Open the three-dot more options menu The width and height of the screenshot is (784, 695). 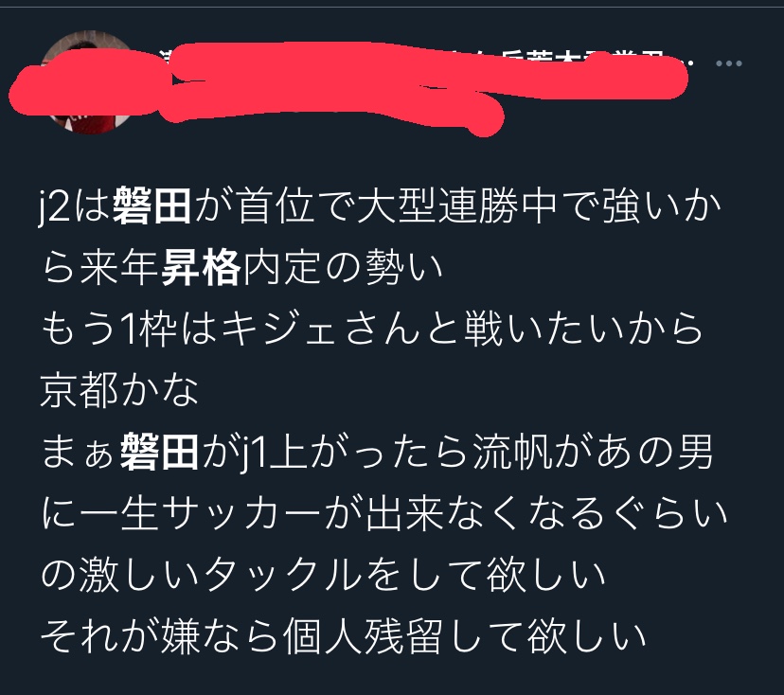coord(728,63)
